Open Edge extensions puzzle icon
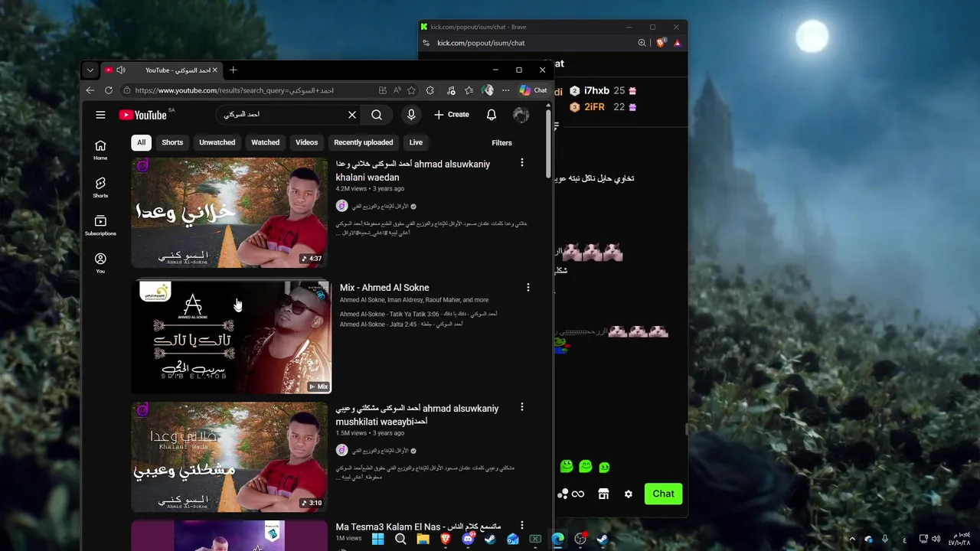980x551 pixels. [x=430, y=90]
